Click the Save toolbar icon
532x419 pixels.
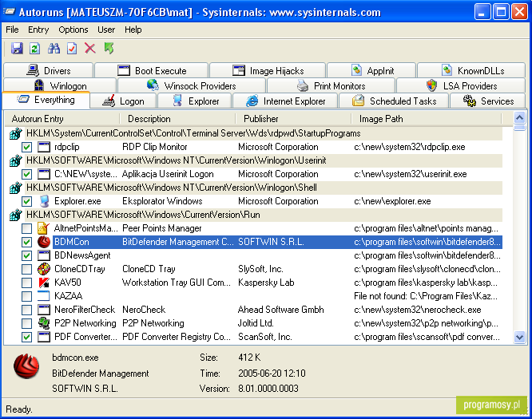[x=17, y=49]
